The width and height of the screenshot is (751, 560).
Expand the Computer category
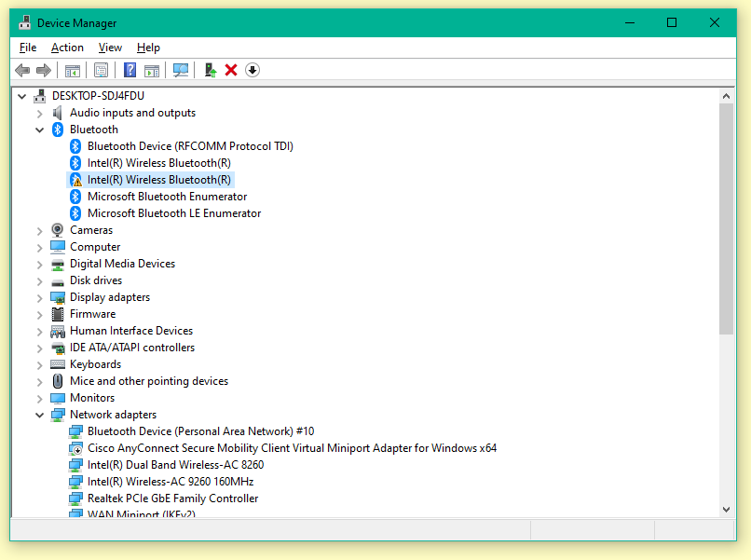point(40,248)
